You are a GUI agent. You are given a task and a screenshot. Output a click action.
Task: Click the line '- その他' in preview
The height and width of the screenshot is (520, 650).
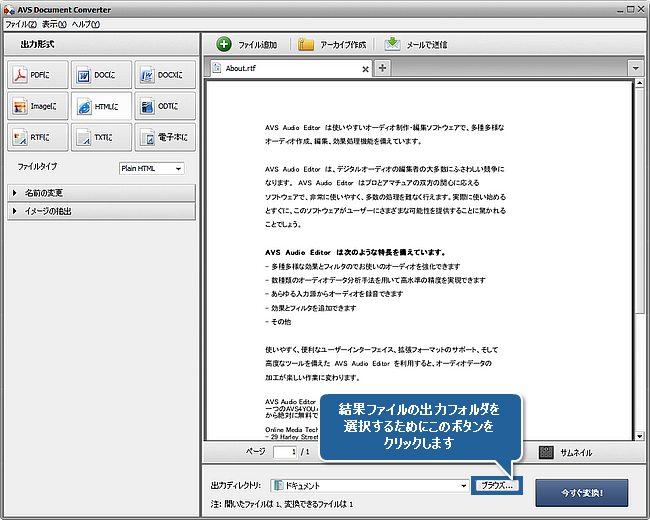click(x=278, y=321)
